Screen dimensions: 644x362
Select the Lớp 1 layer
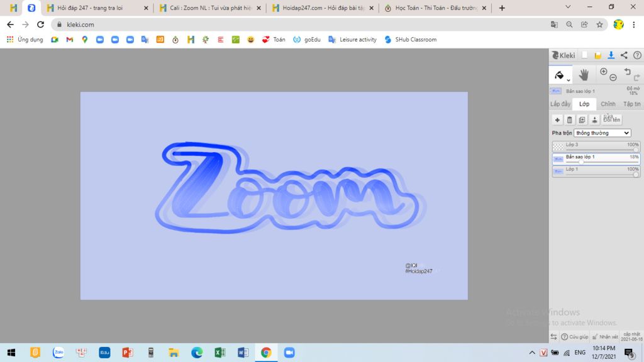coord(596,171)
